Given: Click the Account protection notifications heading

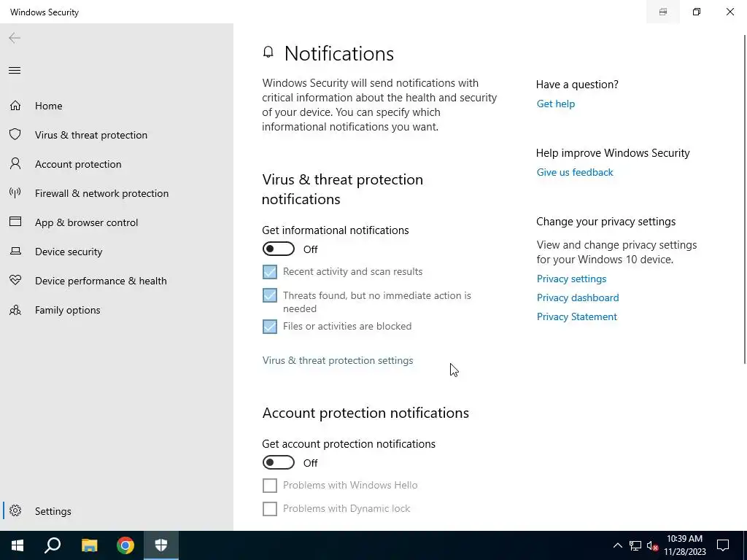Looking at the screenshot, I should [x=365, y=413].
